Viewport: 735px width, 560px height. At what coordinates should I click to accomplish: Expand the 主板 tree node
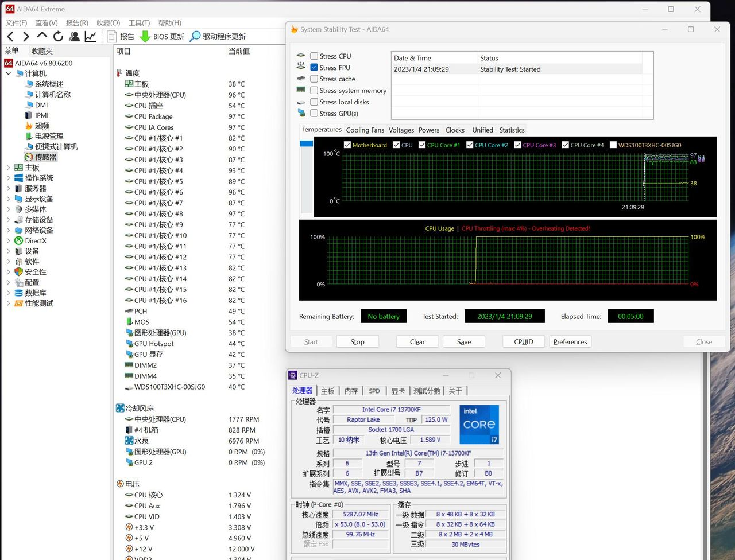pos(8,168)
